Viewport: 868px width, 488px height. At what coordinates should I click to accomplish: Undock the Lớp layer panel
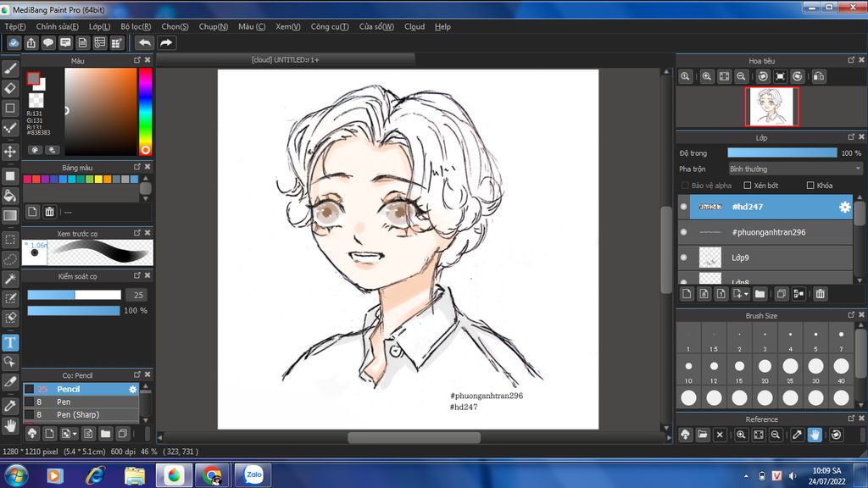(851, 136)
